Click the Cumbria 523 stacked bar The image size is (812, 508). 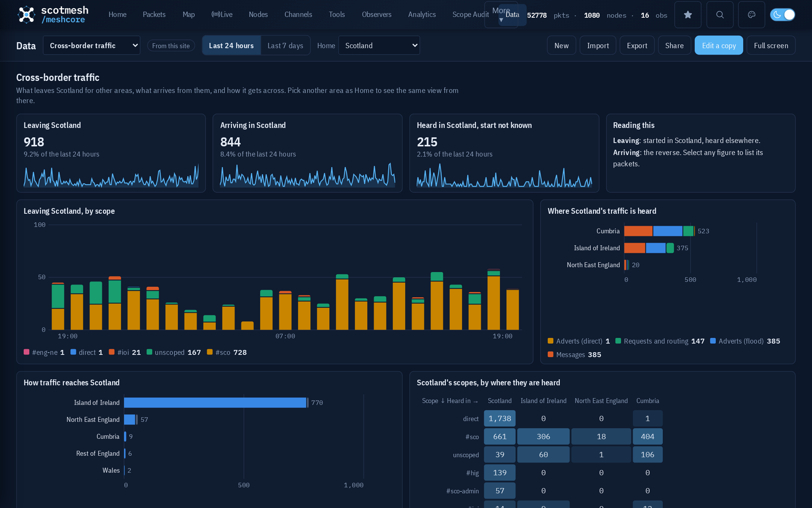click(x=659, y=231)
